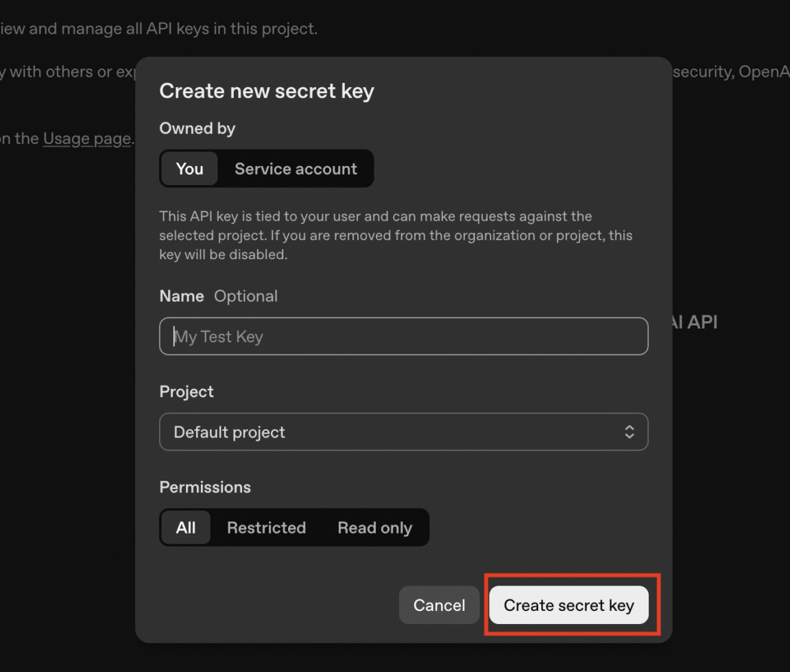
Task: Click the "Project" label above the dropdown
Action: [187, 392]
